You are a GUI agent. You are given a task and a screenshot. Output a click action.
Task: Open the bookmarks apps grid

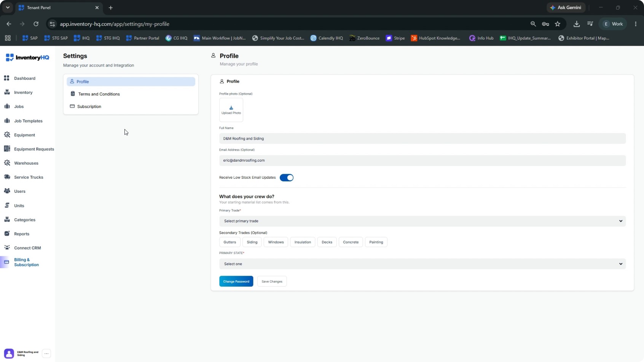[x=8, y=38]
